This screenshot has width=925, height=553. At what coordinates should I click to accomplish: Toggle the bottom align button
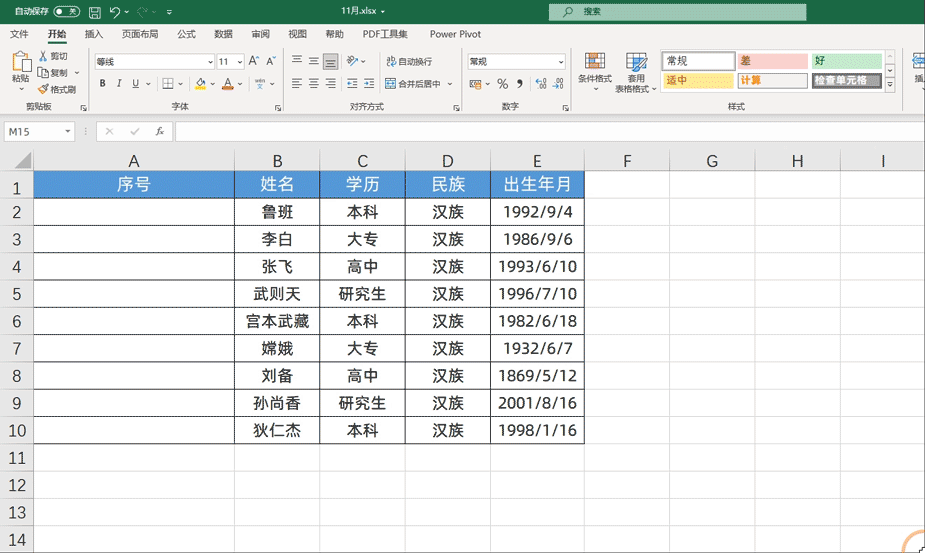click(331, 61)
